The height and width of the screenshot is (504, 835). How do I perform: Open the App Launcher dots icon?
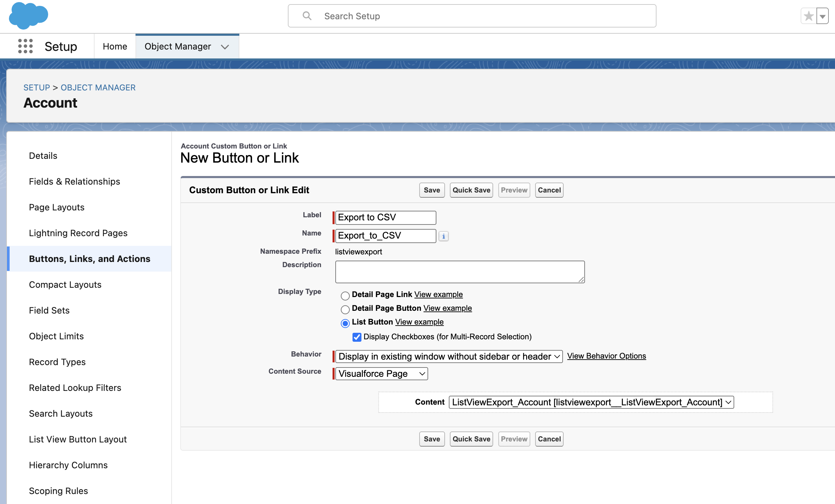click(x=25, y=46)
